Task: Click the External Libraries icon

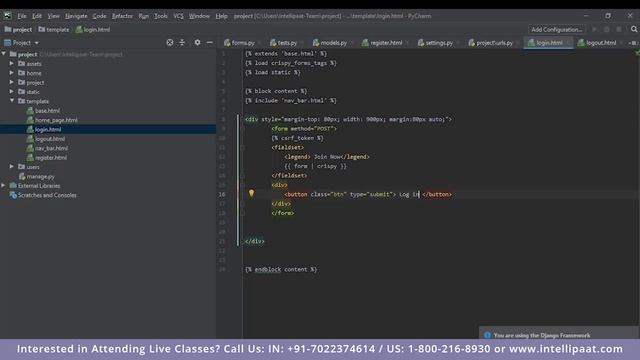Action: 13,186
